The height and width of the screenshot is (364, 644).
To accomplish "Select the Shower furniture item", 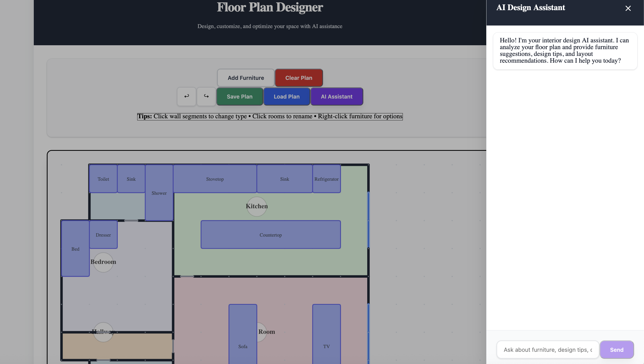I will coord(159,193).
